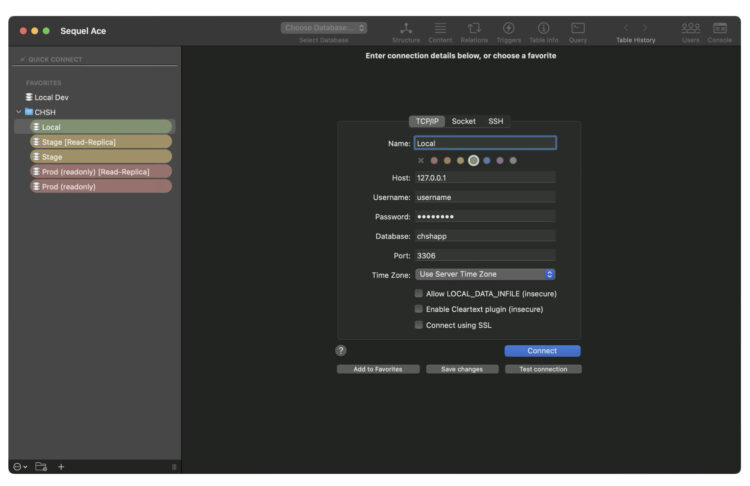Open the Users management icon

[x=691, y=28]
